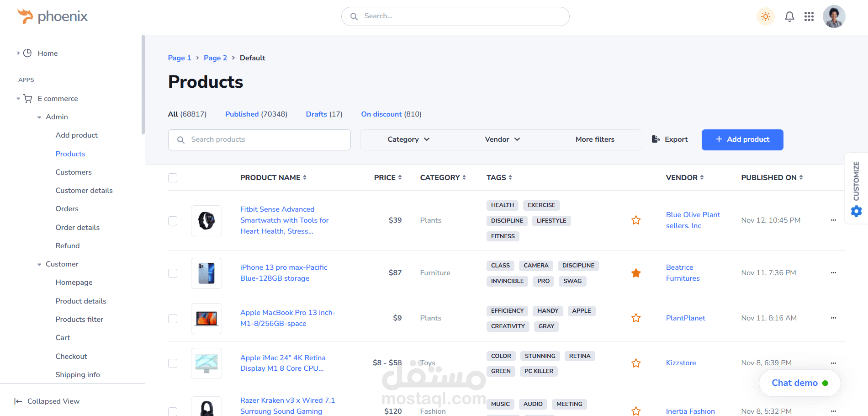The image size is (868, 416).
Task: Sort by Published On column
Action: point(772,177)
